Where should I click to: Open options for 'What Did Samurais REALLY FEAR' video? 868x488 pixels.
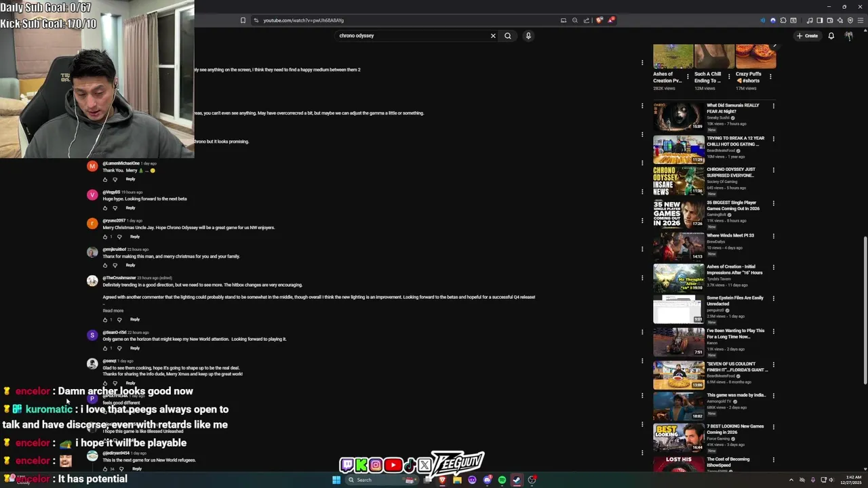[773, 106]
